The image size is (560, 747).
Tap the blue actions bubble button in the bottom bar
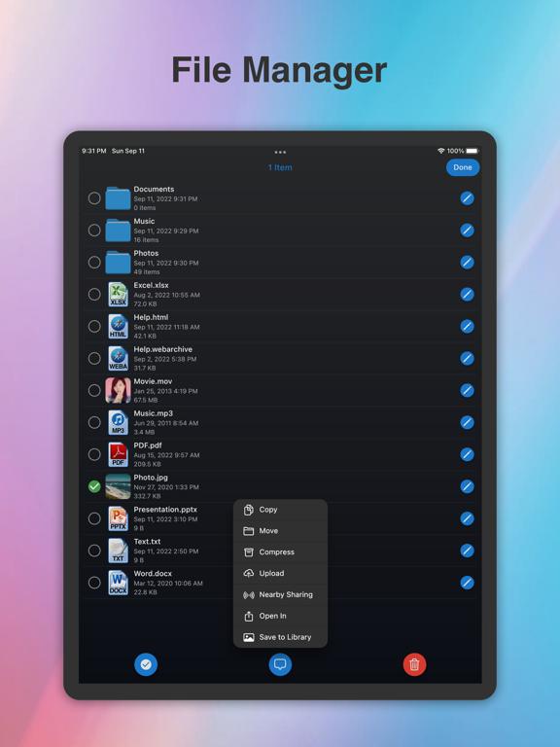click(280, 664)
